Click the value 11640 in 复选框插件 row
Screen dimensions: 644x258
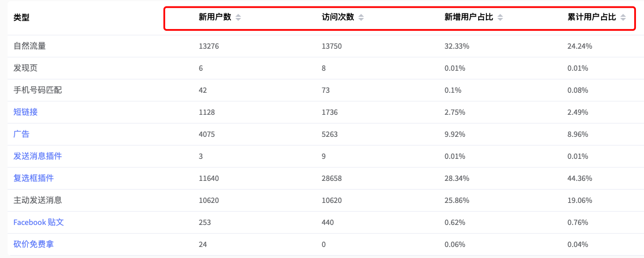pos(209,179)
